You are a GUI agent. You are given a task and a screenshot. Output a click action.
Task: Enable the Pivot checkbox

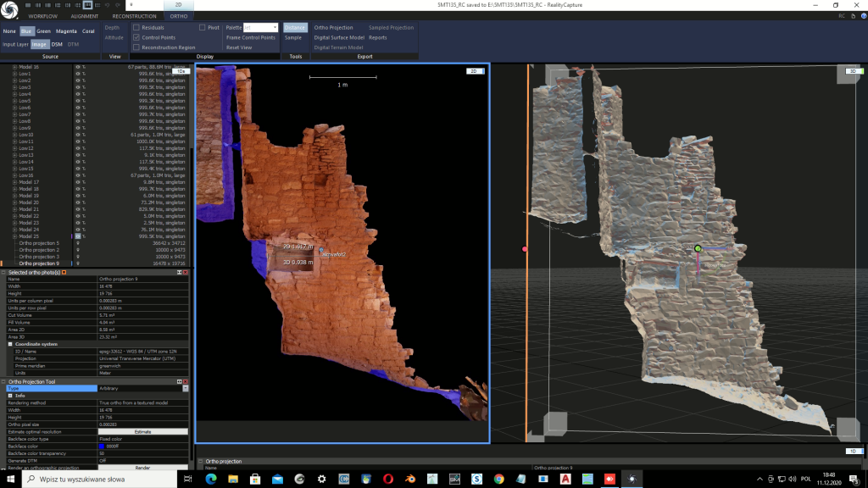tap(202, 27)
